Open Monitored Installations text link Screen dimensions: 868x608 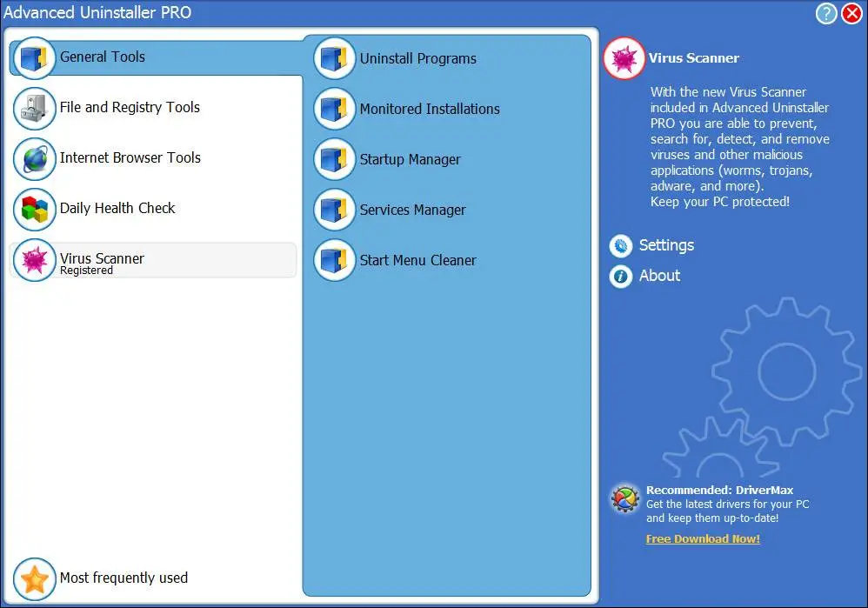(x=430, y=109)
